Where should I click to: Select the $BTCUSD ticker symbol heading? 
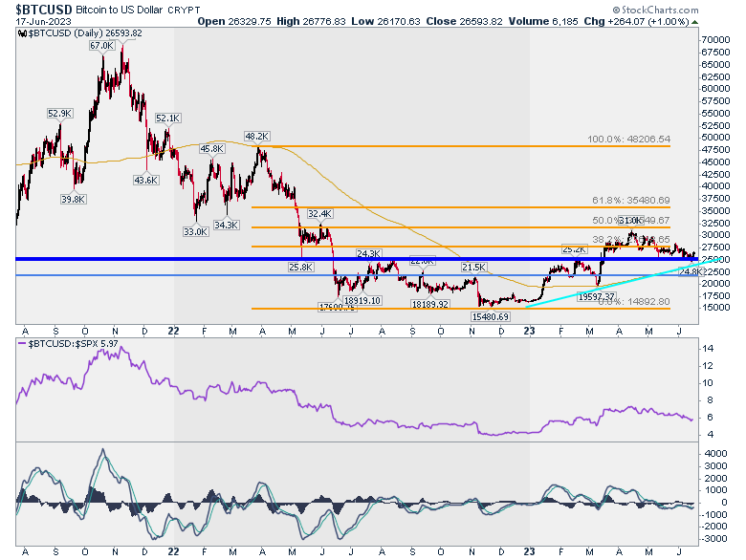pos(44,10)
